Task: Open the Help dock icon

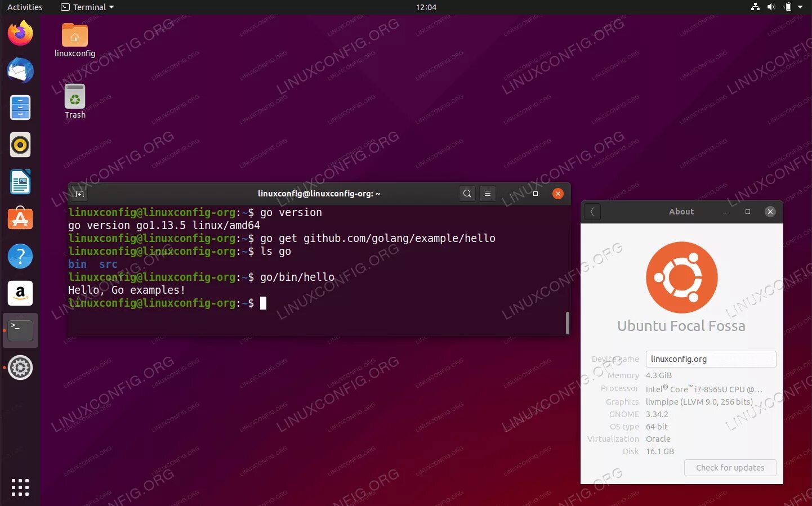Action: click(x=20, y=256)
